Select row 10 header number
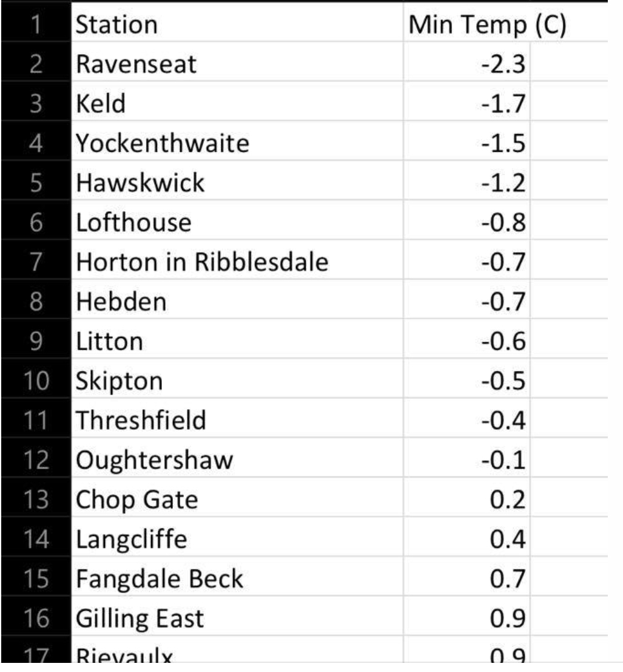The image size is (623, 672). click(35, 381)
